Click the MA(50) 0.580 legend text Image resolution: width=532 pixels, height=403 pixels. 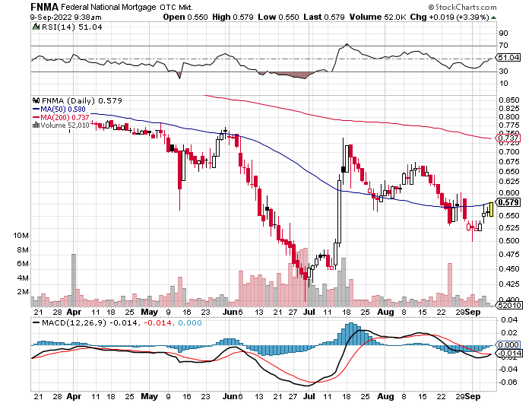(x=63, y=109)
